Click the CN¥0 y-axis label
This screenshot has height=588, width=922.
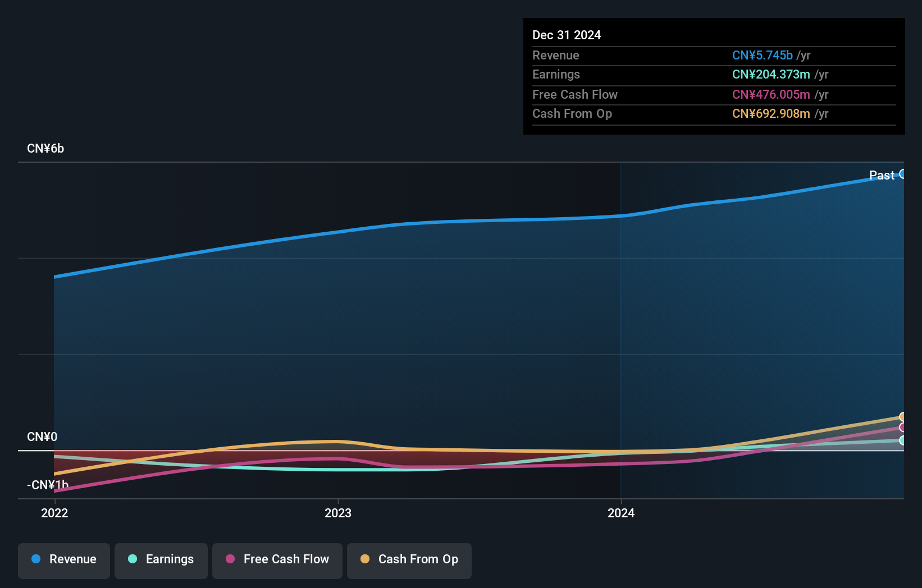pos(42,437)
